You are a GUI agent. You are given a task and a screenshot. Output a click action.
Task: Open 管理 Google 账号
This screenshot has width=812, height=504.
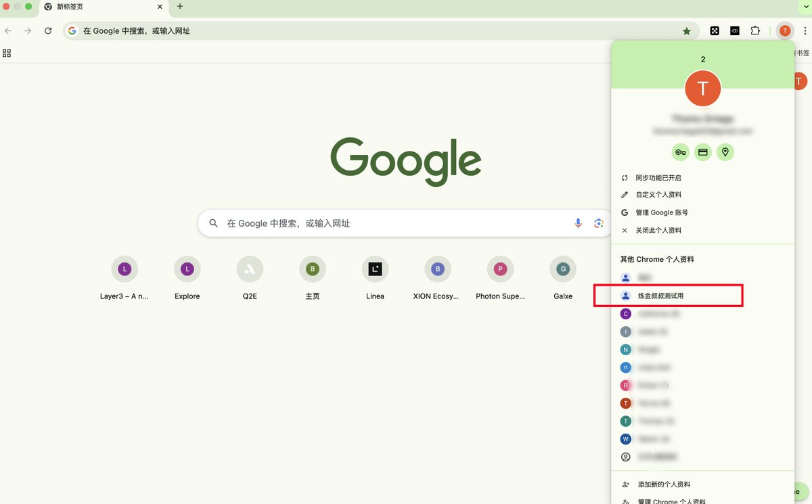(703, 212)
